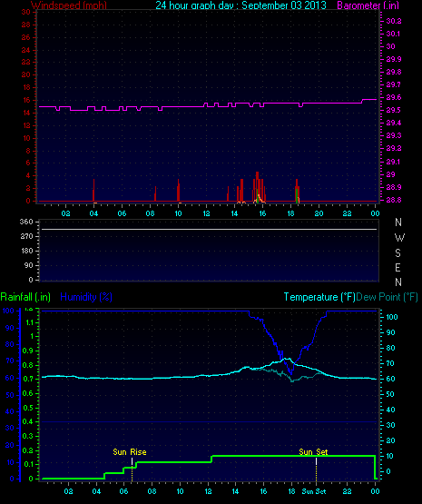
Task: Click the Dew Point (°F) legend label
Action: pyautogui.click(x=387, y=297)
